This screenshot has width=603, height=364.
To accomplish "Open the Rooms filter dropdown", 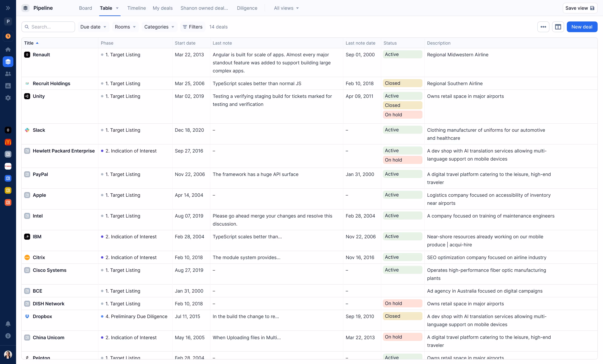I will (x=125, y=27).
